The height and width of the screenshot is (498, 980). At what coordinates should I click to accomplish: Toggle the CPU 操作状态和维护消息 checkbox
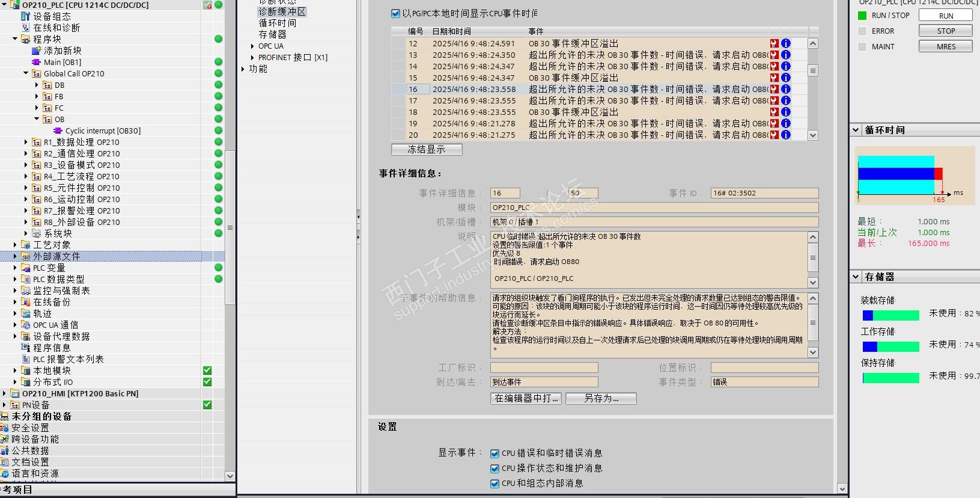click(495, 469)
